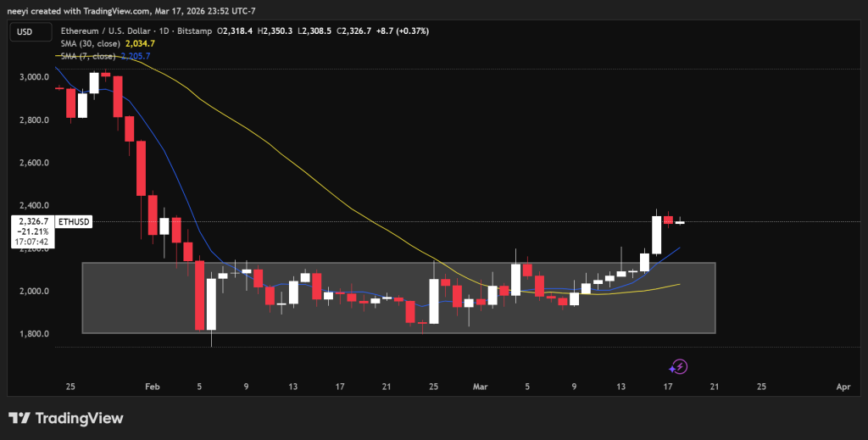Click the TradingView logo in the footer
The height and width of the screenshot is (440, 868).
(x=66, y=418)
